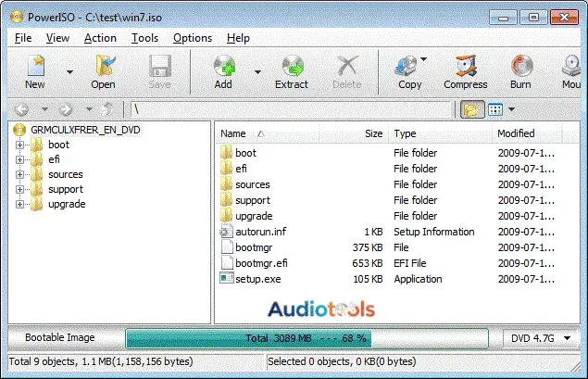
Task: Sort by the Type column header
Action: [x=405, y=133]
